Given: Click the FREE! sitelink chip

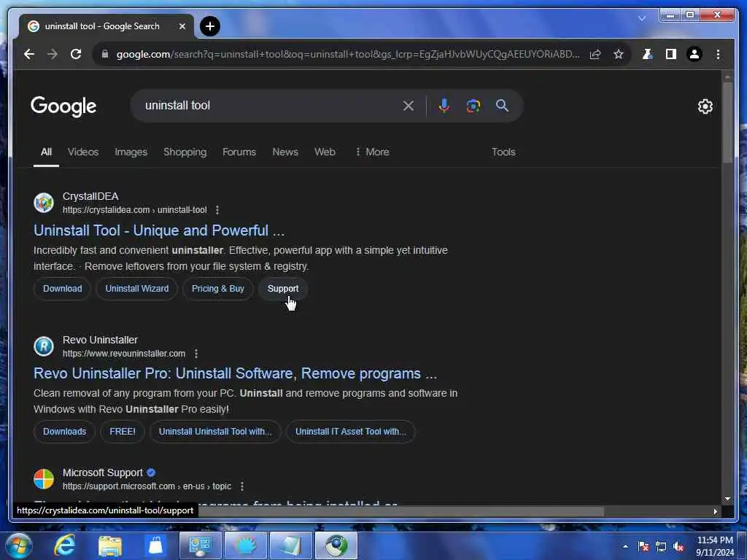Looking at the screenshot, I should click(x=123, y=432).
